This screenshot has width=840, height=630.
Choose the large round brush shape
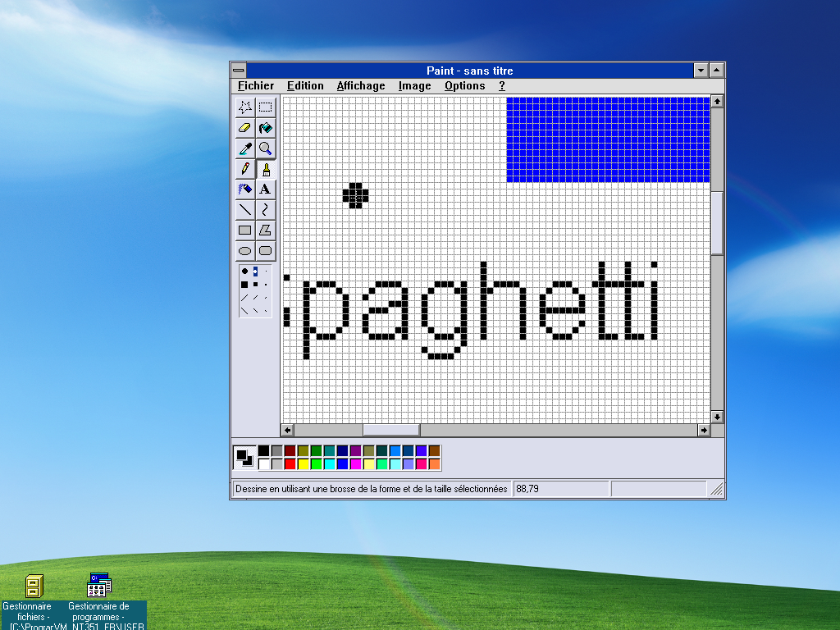[244, 271]
